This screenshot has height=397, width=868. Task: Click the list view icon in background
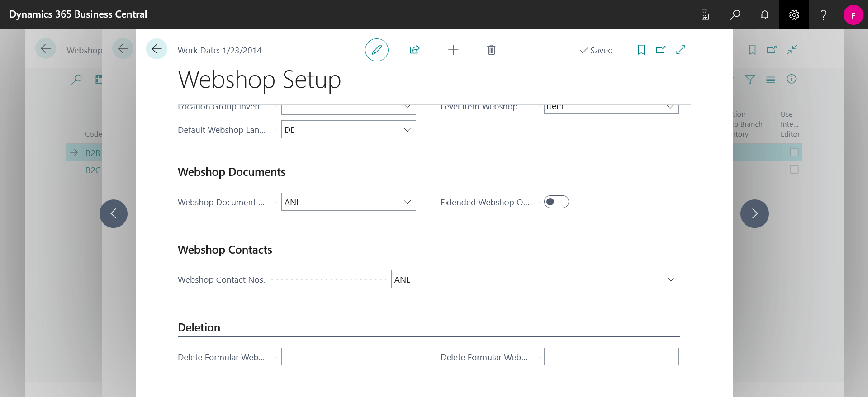coord(771,80)
